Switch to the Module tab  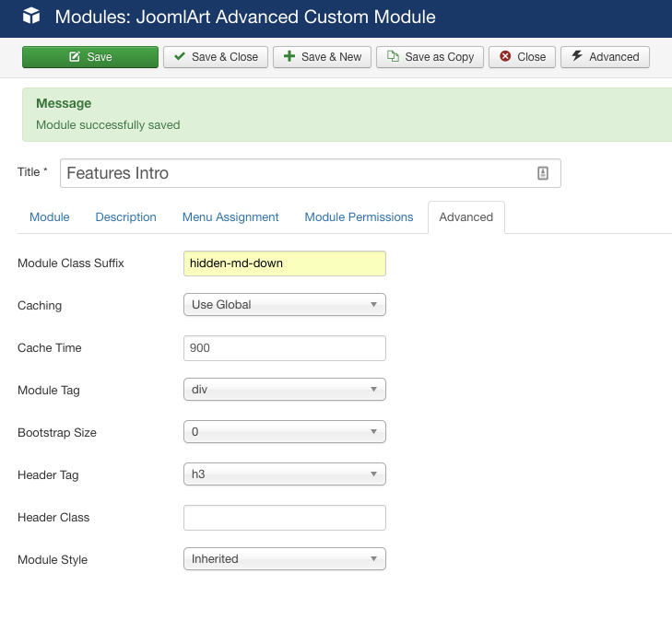pos(50,217)
